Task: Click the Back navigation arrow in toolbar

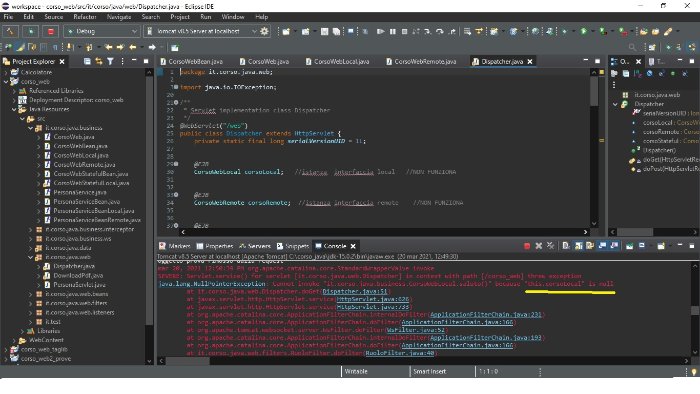Action: (133, 47)
